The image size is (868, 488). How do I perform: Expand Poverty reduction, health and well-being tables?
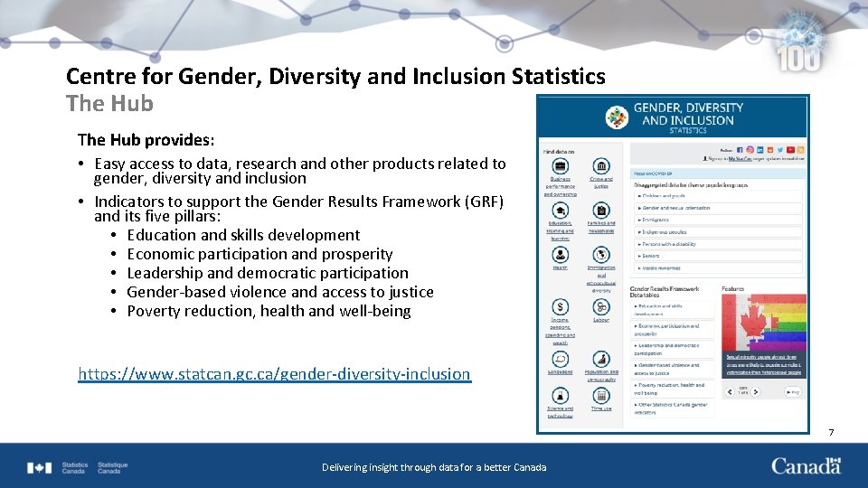673,389
